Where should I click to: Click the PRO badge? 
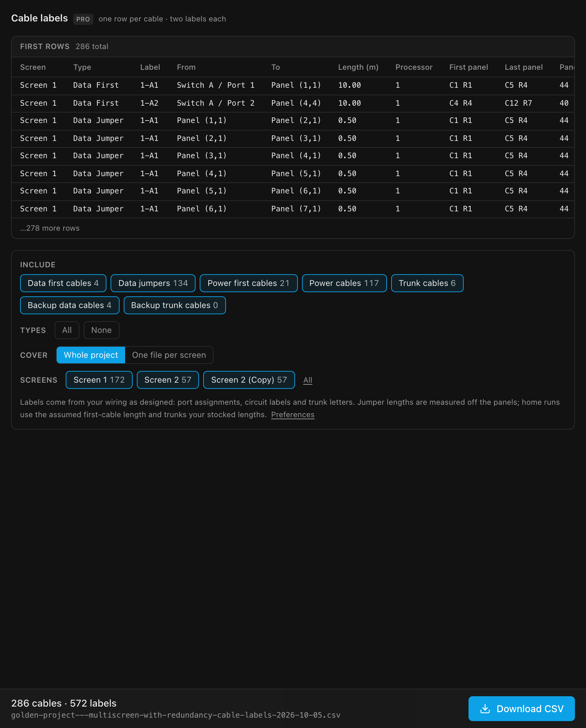pos(83,19)
